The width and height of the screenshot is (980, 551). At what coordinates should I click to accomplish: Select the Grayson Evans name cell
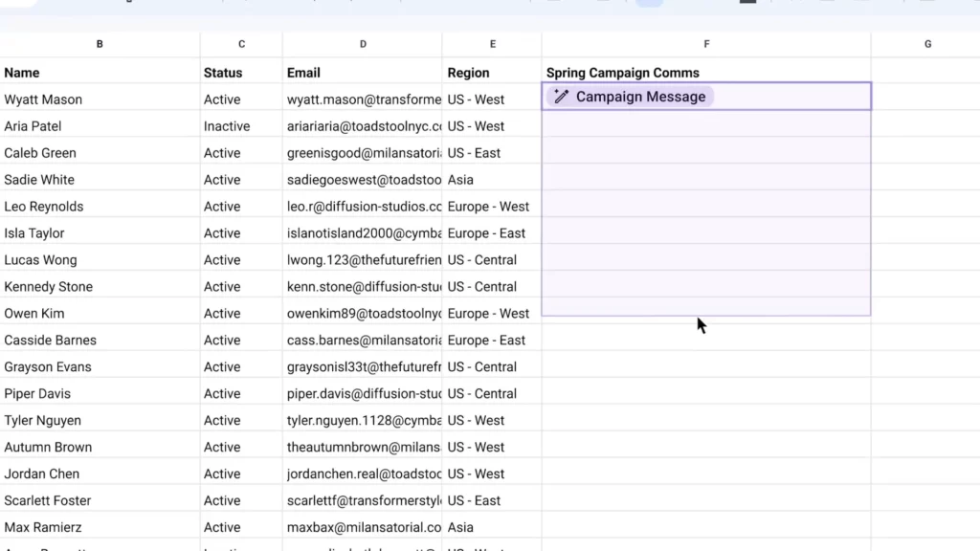point(100,366)
